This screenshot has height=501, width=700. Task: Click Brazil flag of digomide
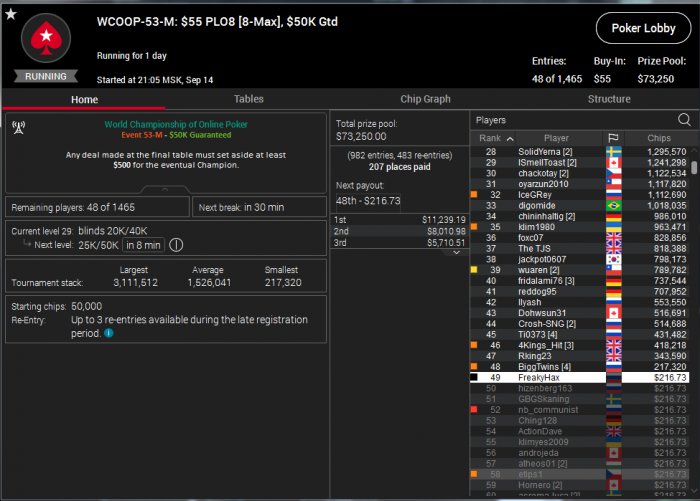[x=613, y=205]
